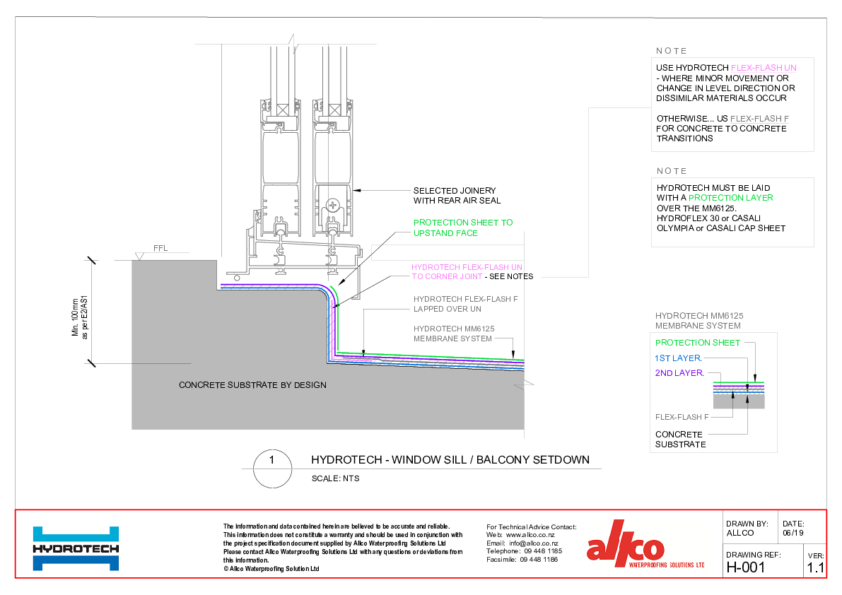
Task: Click the '© Allco Waterproofing Solution Ltd' copyright line
Action: coord(271,569)
